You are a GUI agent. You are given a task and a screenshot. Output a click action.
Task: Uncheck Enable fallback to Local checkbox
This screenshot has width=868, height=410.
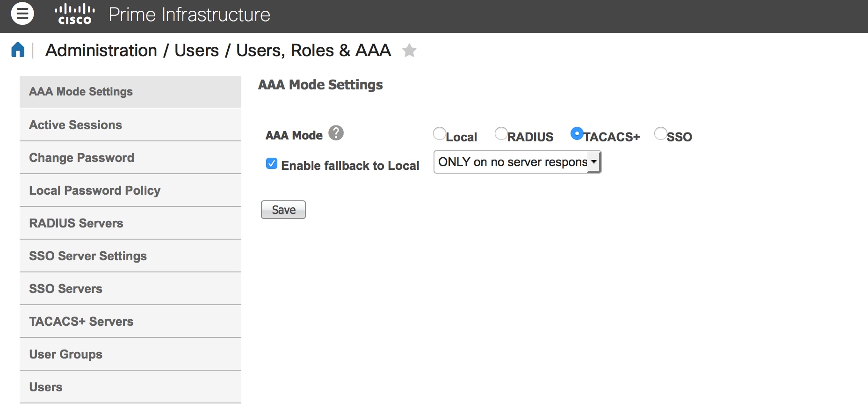272,163
